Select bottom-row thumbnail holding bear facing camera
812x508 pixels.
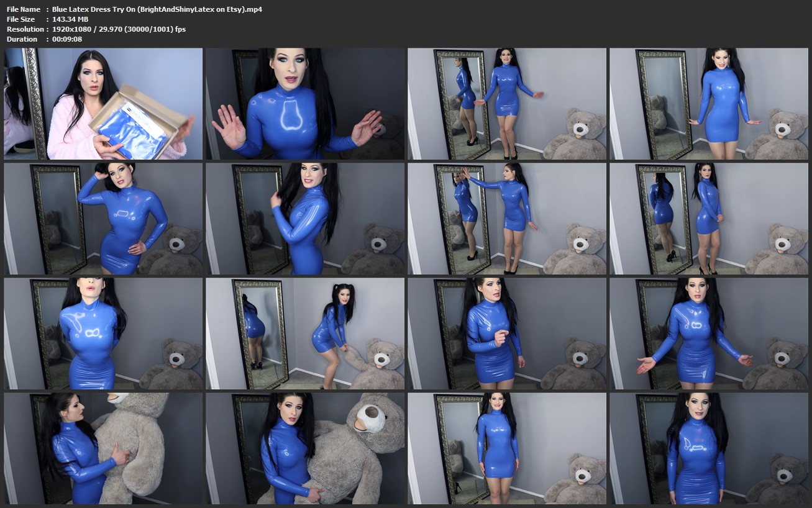tap(305, 448)
